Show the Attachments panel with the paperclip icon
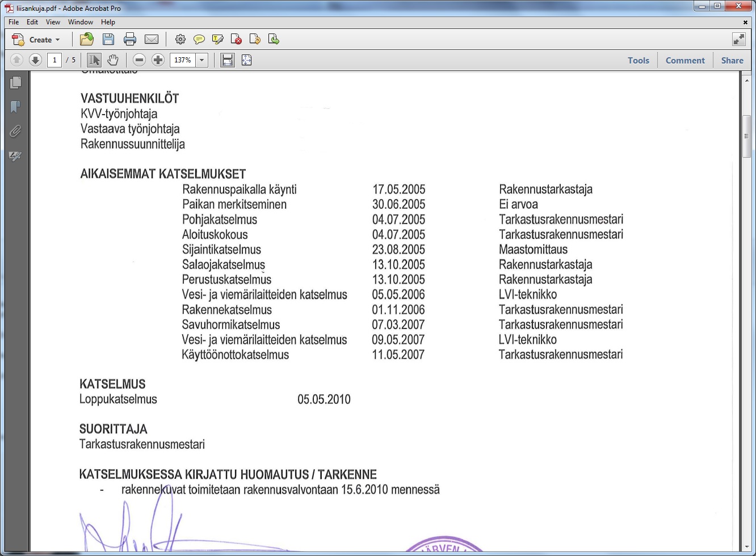The width and height of the screenshot is (756, 556). click(x=15, y=131)
